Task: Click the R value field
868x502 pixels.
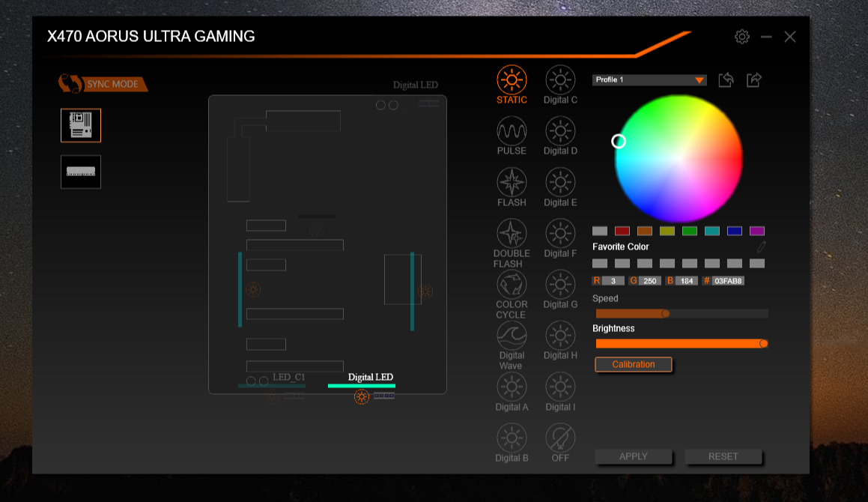Action: pos(613,281)
